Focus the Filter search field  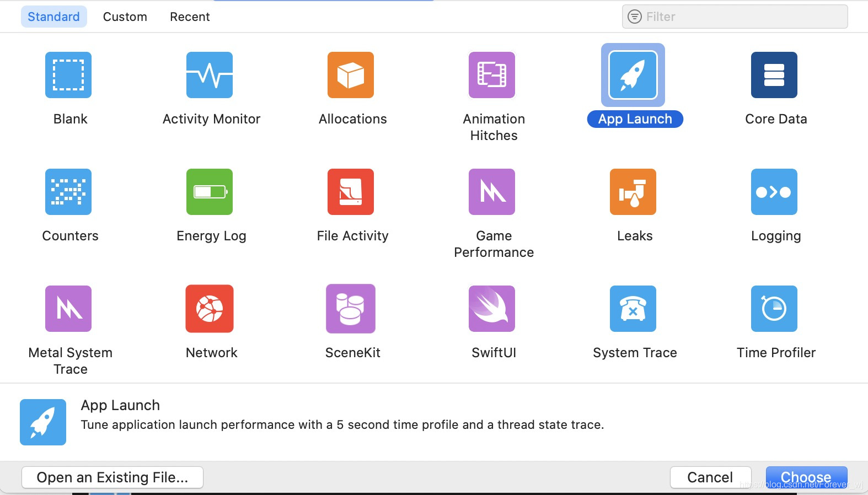click(x=735, y=17)
